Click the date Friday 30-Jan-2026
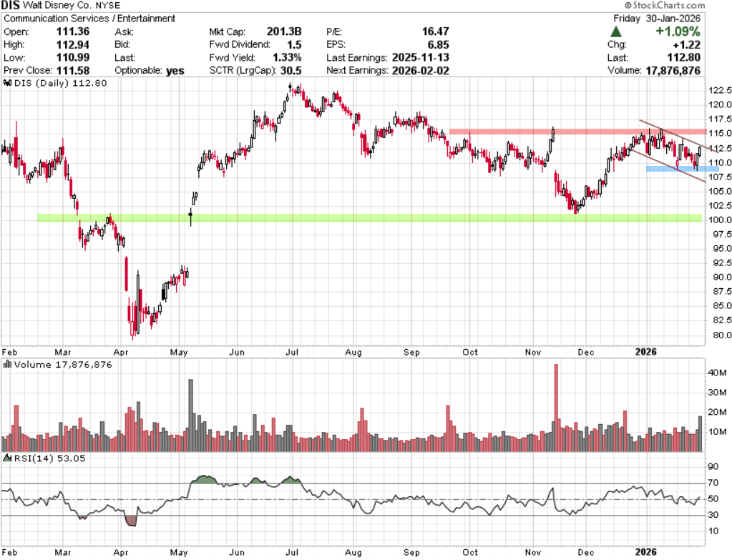732x560 pixels. coord(657,19)
